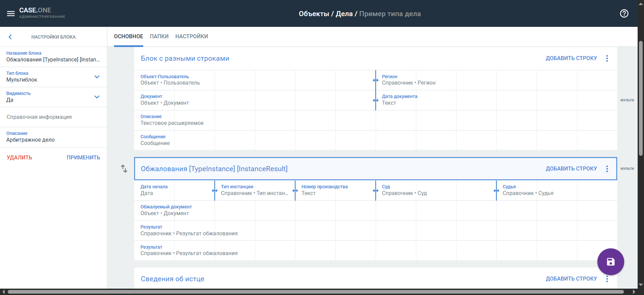This screenshot has height=295, width=644.
Task: Open three-dot menu for Блок с разными строками
Action: (607, 58)
